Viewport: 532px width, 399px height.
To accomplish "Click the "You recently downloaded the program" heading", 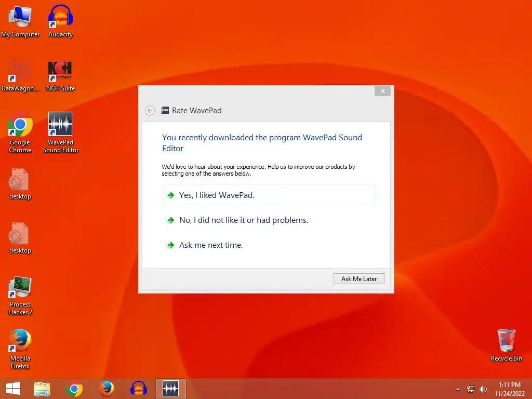I will pos(262,143).
